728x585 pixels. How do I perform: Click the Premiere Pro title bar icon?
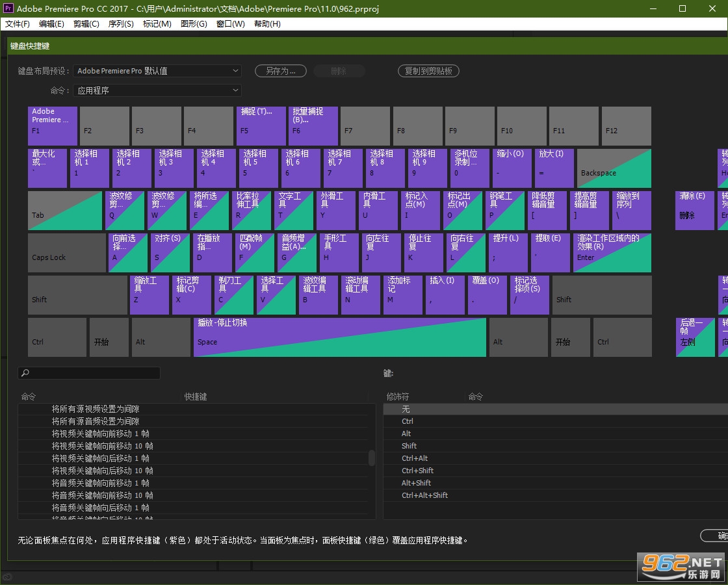coord(8,8)
